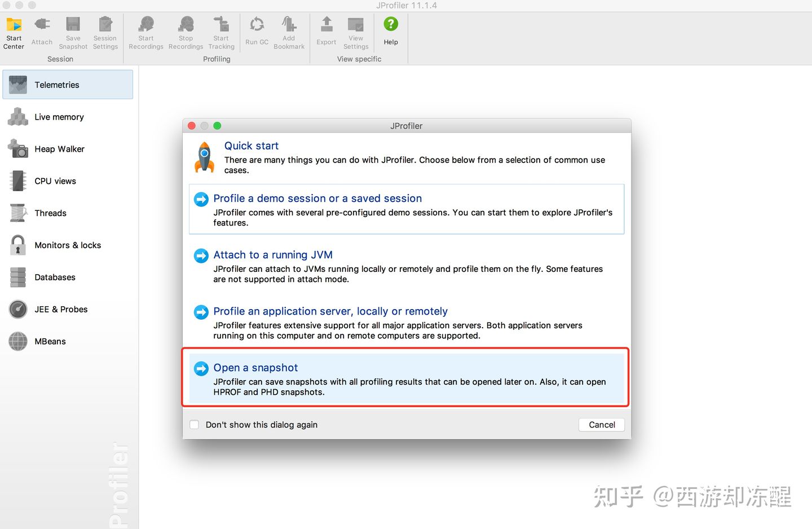812x529 pixels.
Task: Open the View Settings toolbar icon
Action: [x=356, y=24]
